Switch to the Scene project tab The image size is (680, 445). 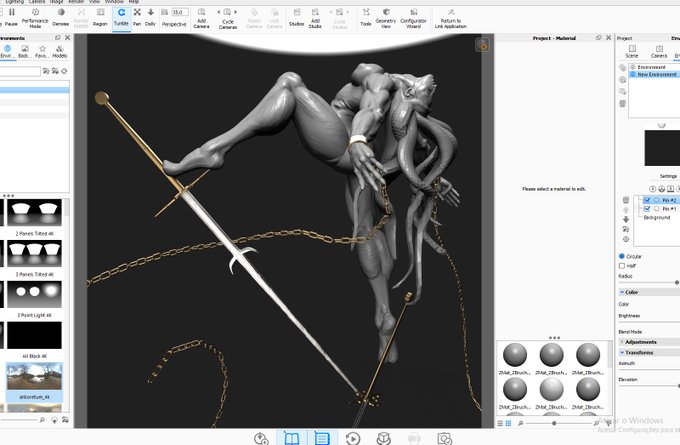pos(632,52)
